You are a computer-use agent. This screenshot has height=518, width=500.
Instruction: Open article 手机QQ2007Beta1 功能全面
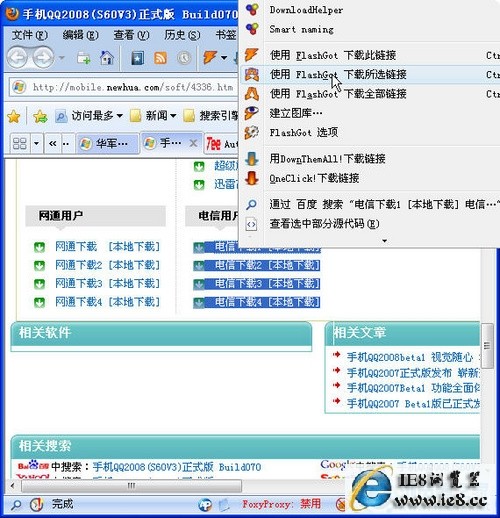[x=413, y=388]
